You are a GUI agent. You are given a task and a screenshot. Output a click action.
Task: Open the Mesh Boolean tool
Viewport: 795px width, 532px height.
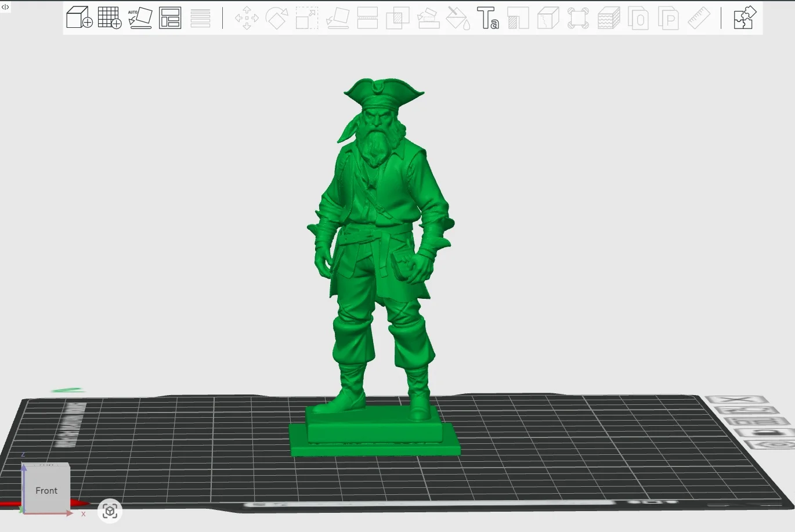397,18
